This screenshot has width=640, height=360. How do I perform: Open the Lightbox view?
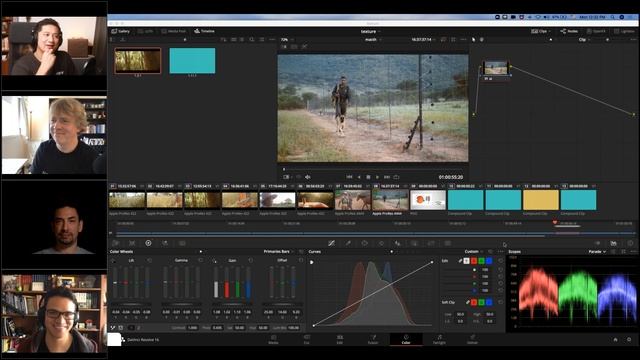click(x=625, y=31)
